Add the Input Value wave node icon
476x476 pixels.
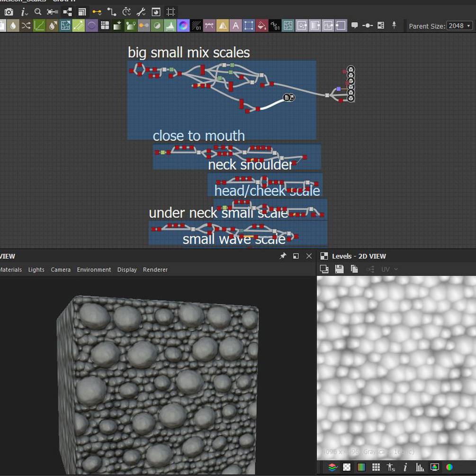point(328,26)
